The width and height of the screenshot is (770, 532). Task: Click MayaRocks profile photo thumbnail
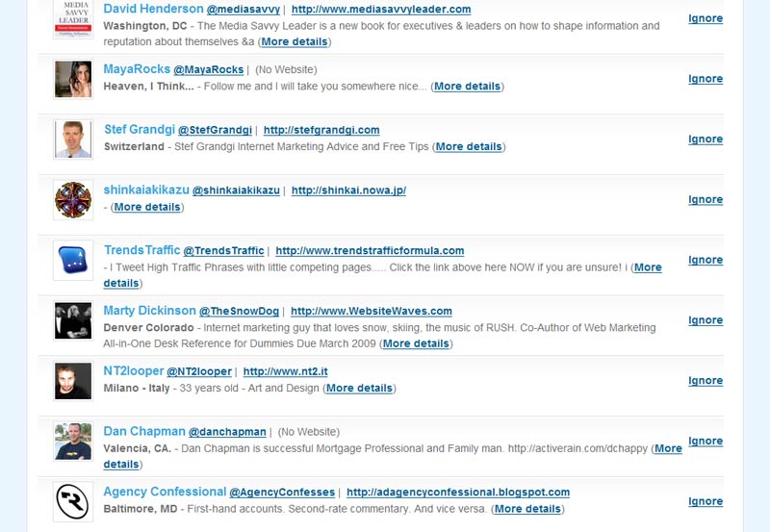click(73, 79)
